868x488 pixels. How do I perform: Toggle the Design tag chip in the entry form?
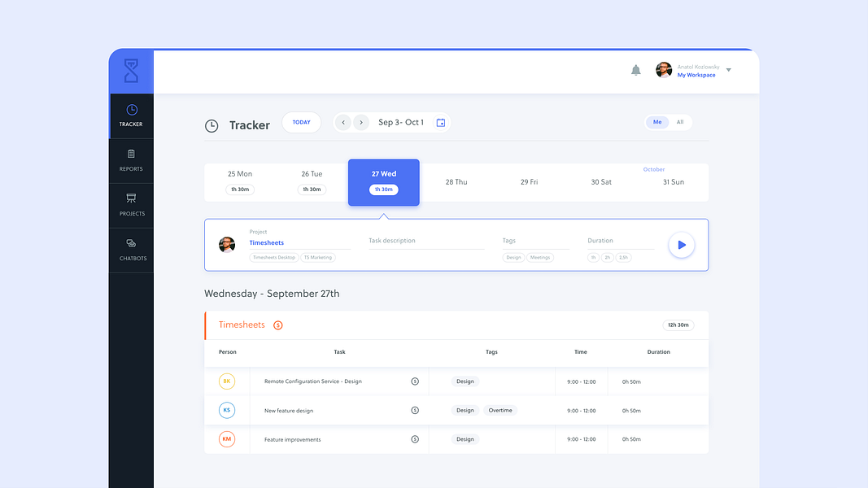click(513, 257)
